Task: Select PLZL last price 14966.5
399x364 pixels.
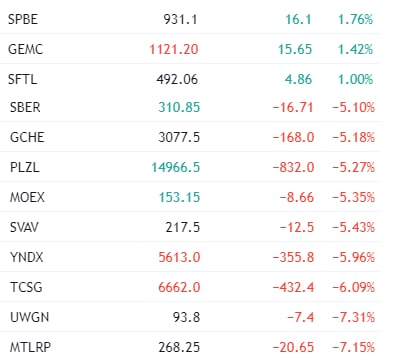Action: pyautogui.click(x=176, y=167)
